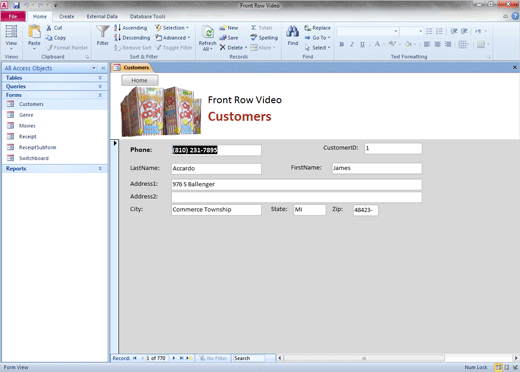Click the bulleted list icon

point(429,31)
